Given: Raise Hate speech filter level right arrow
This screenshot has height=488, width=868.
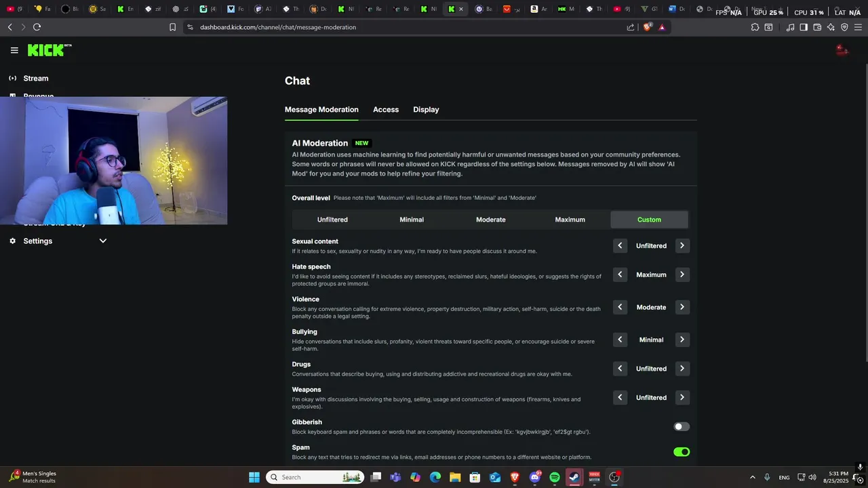Looking at the screenshot, I should [682, 274].
